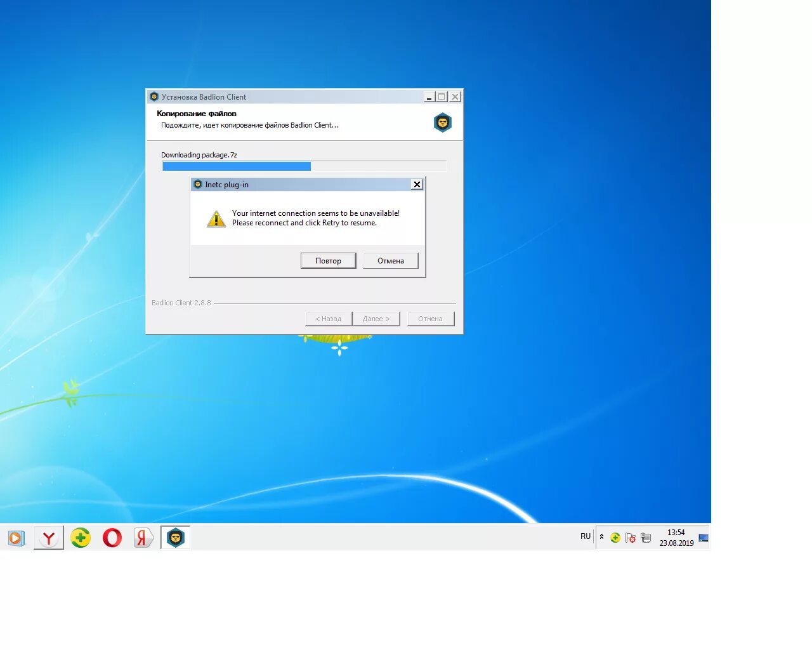Click the 'Inetc plug-in' dialog title
This screenshot has width=812, height=650.
pyautogui.click(x=226, y=185)
